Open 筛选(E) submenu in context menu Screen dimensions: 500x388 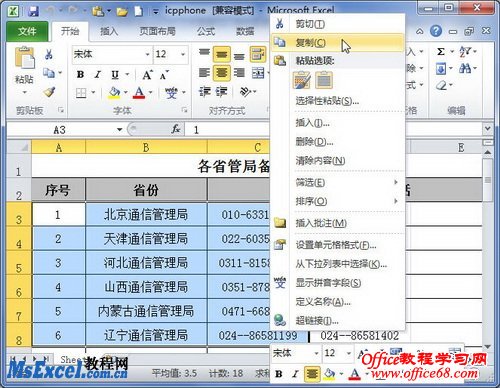pyautogui.click(x=338, y=182)
